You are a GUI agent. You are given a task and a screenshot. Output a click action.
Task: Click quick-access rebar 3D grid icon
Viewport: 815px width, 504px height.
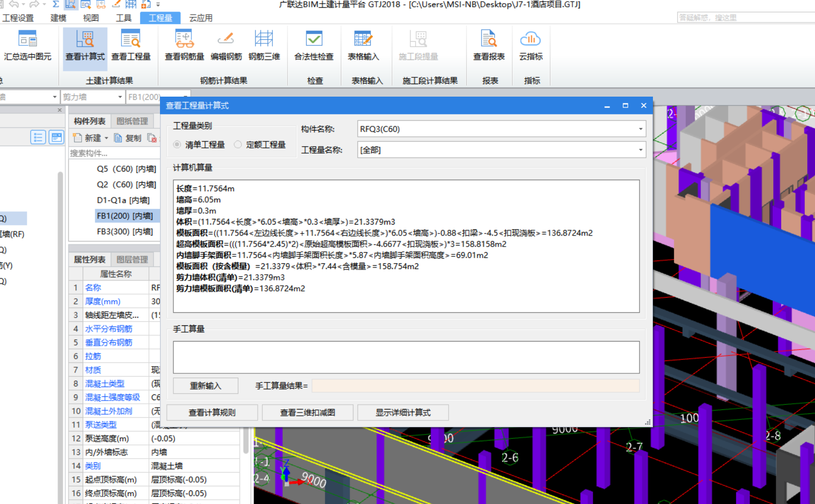click(x=131, y=4)
